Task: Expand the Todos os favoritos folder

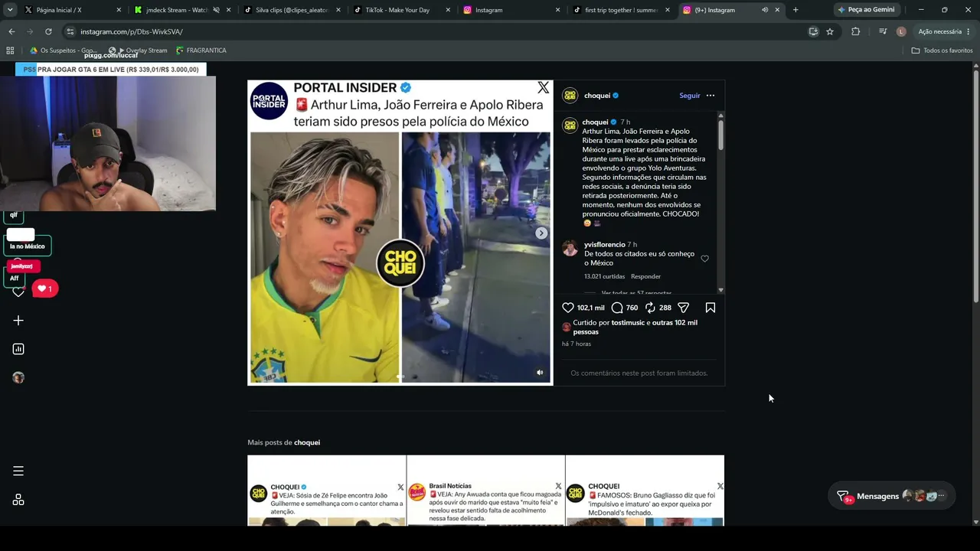Action: (x=942, y=51)
